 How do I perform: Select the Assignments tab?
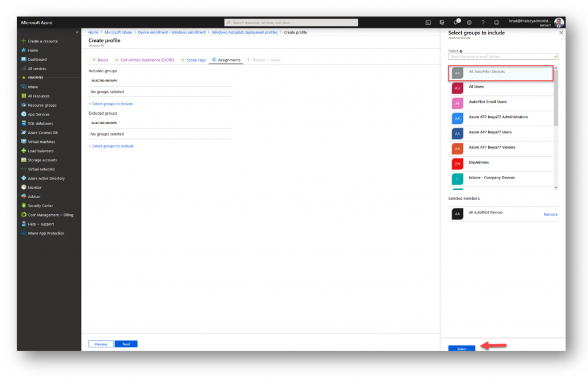(x=226, y=60)
